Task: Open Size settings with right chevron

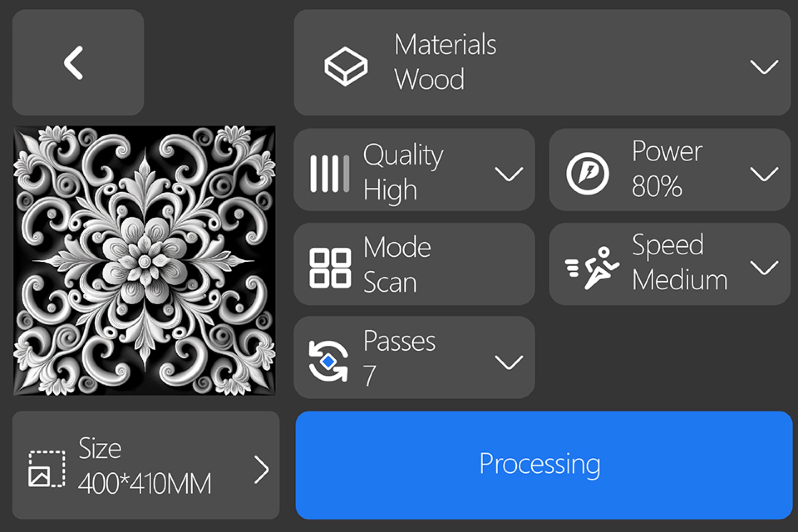Action: (x=262, y=469)
